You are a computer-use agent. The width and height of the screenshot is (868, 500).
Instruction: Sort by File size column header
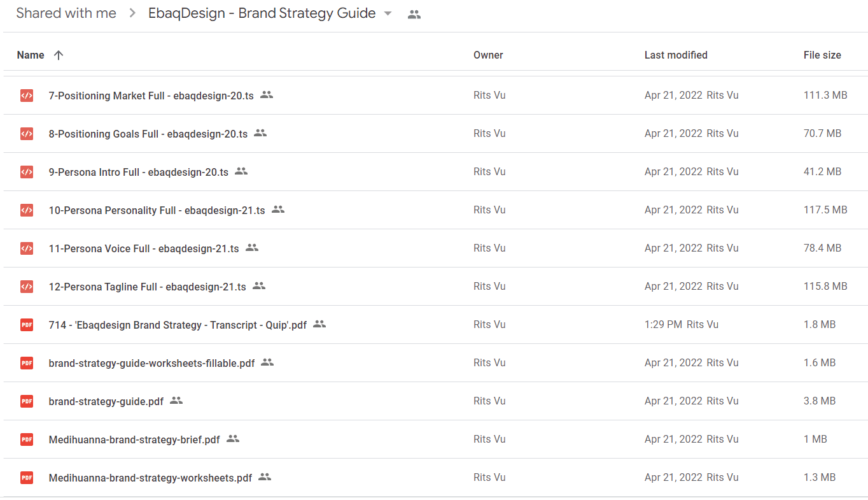(822, 55)
